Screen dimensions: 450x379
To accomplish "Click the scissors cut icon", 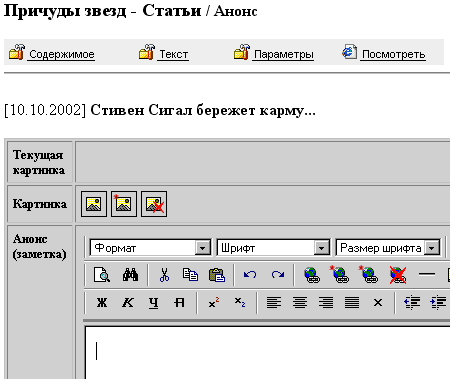I will pyautogui.click(x=164, y=275).
